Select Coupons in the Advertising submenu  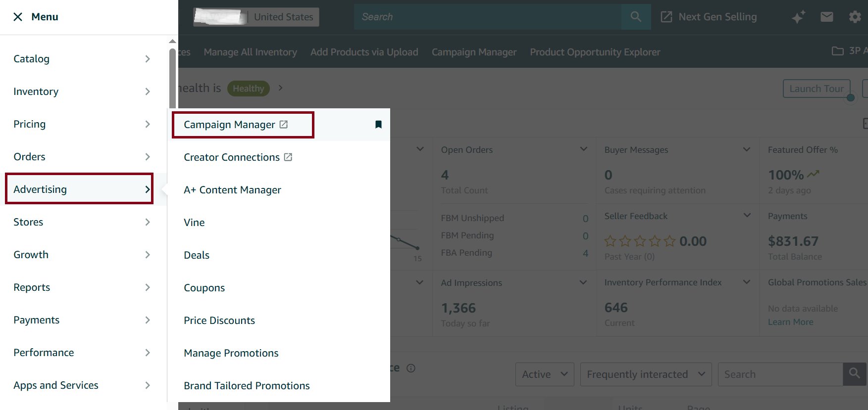pyautogui.click(x=204, y=288)
